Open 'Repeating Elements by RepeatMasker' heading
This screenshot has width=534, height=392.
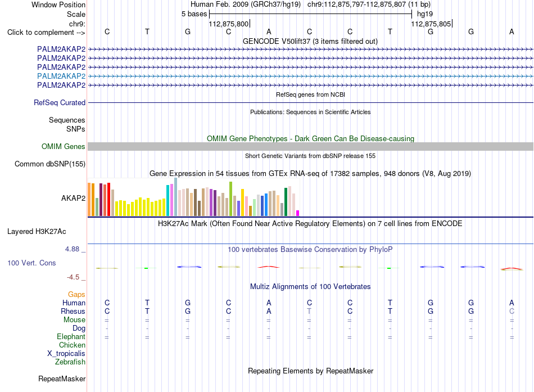tap(310, 371)
